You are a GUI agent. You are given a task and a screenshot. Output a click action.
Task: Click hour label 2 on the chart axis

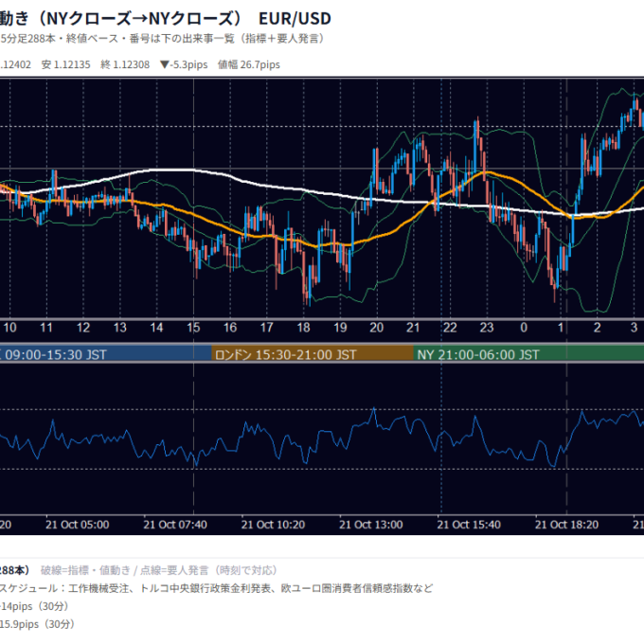pos(598,328)
